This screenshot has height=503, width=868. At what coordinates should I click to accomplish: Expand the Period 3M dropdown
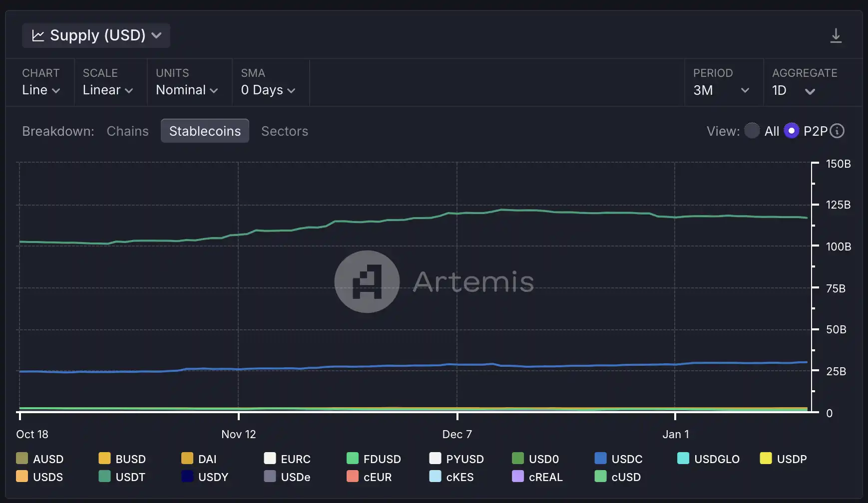pyautogui.click(x=721, y=90)
